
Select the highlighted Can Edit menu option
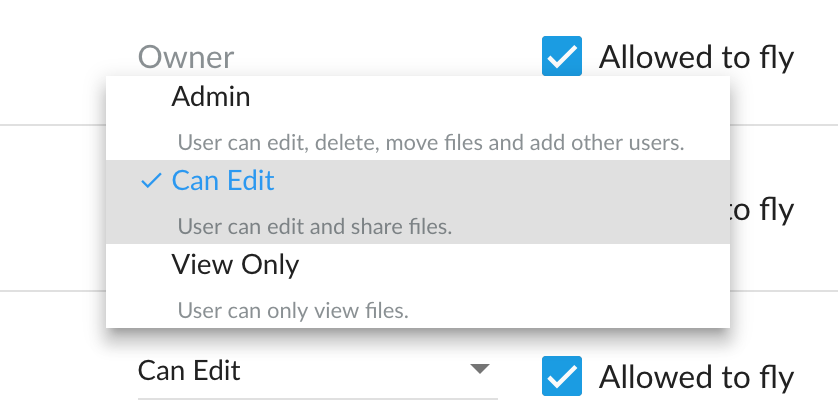pos(223,181)
